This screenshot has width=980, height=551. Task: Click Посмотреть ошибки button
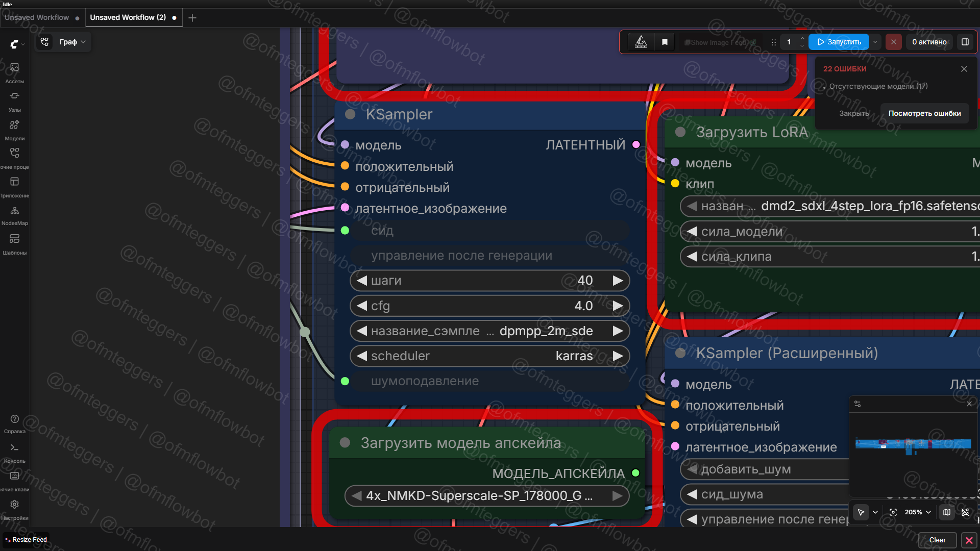pyautogui.click(x=924, y=113)
